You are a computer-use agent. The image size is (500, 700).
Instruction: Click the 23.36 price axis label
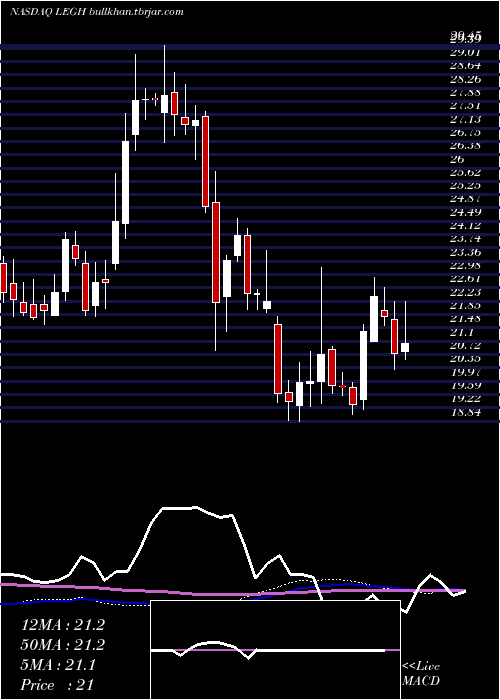click(x=466, y=253)
